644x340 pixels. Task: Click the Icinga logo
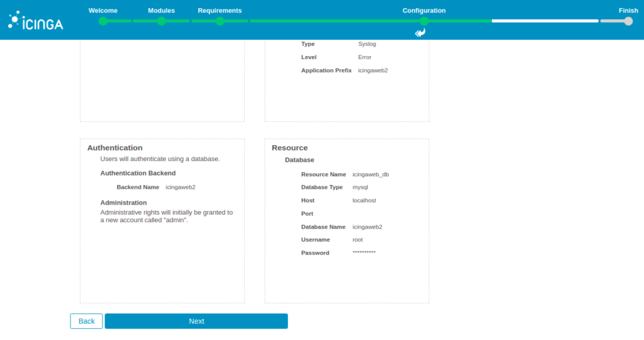[36, 21]
